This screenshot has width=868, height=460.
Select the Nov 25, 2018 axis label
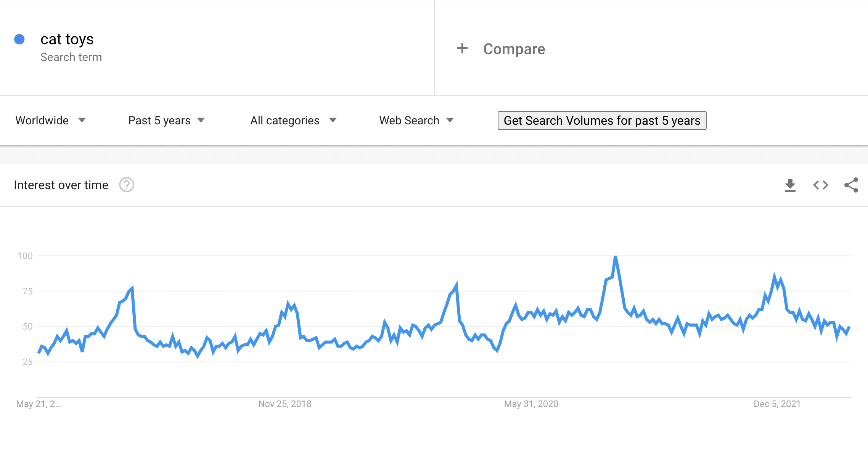pyautogui.click(x=285, y=404)
